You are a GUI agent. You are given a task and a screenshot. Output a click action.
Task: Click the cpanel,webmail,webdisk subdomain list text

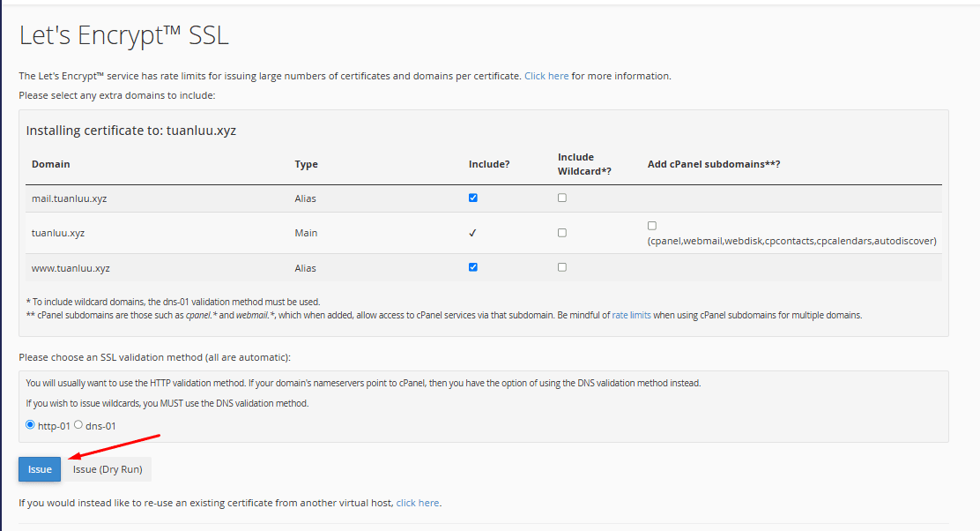[x=792, y=241]
